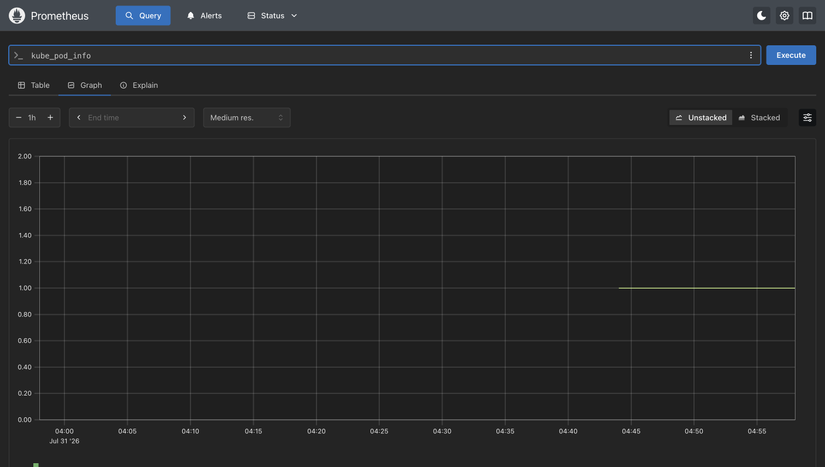Click the 04:55 x-axis label

pos(757,431)
